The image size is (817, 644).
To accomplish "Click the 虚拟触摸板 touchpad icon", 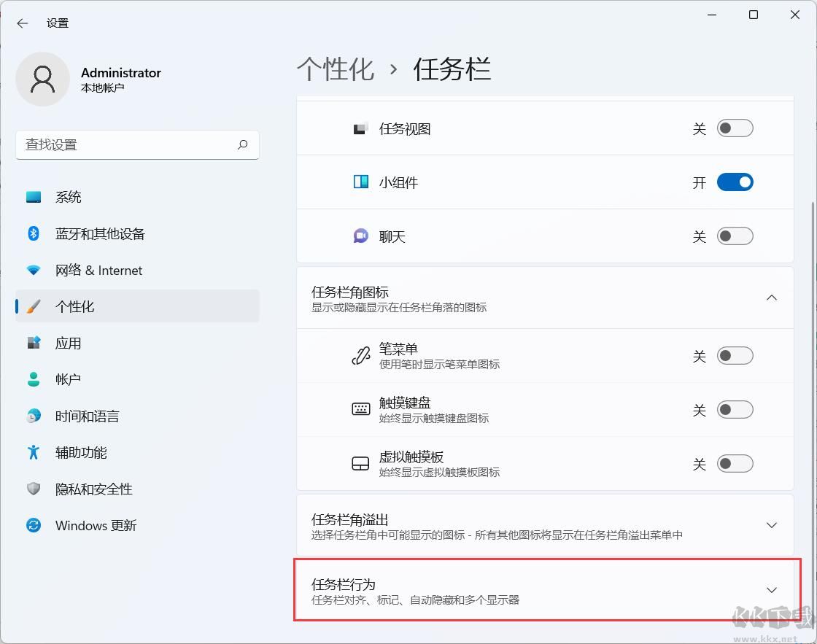I will pos(360,463).
